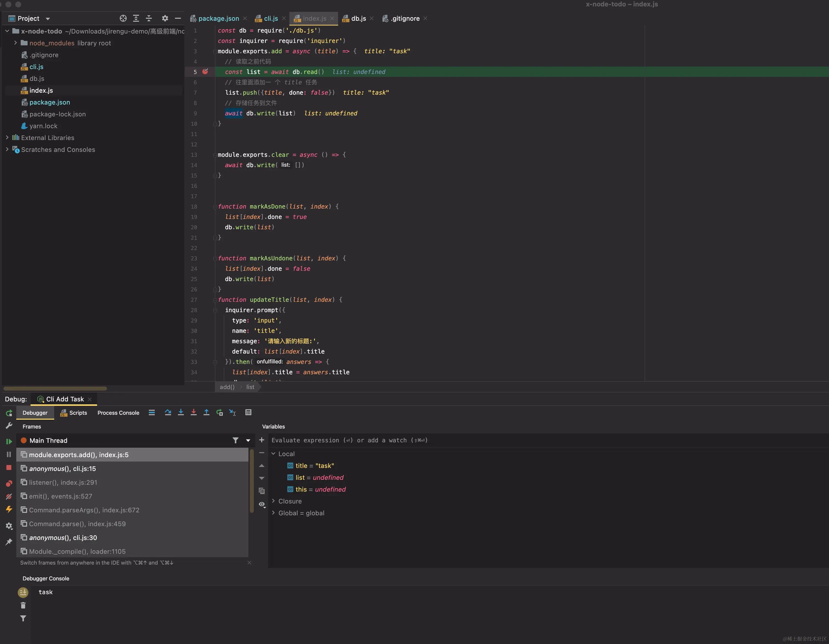Screen dimensions: 829x644
Task: Select anonymous(), cli.js:15 stack frame
Action: (63, 468)
